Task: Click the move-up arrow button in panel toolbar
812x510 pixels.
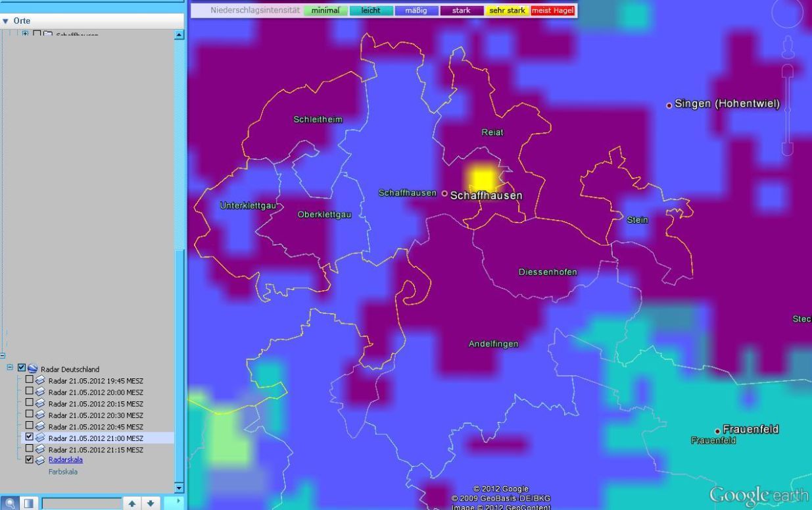Action: click(x=133, y=503)
